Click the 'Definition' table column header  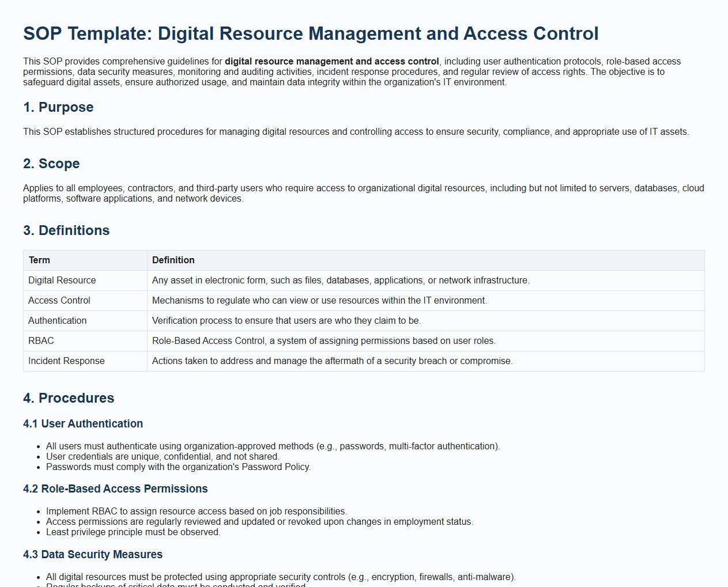click(173, 260)
